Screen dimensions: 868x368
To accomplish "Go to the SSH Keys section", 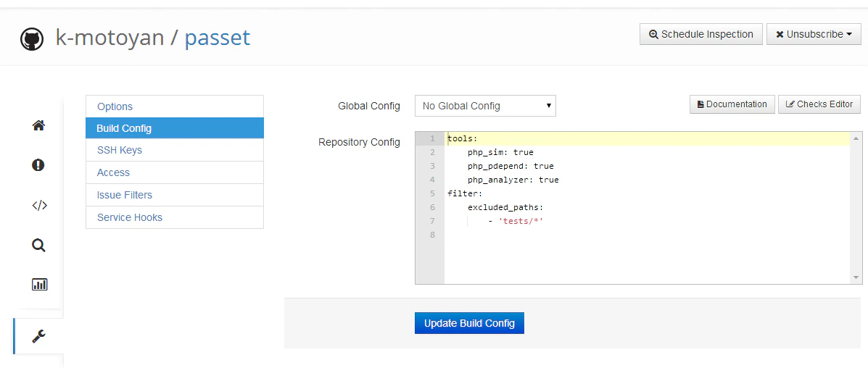I will pyautogui.click(x=174, y=150).
